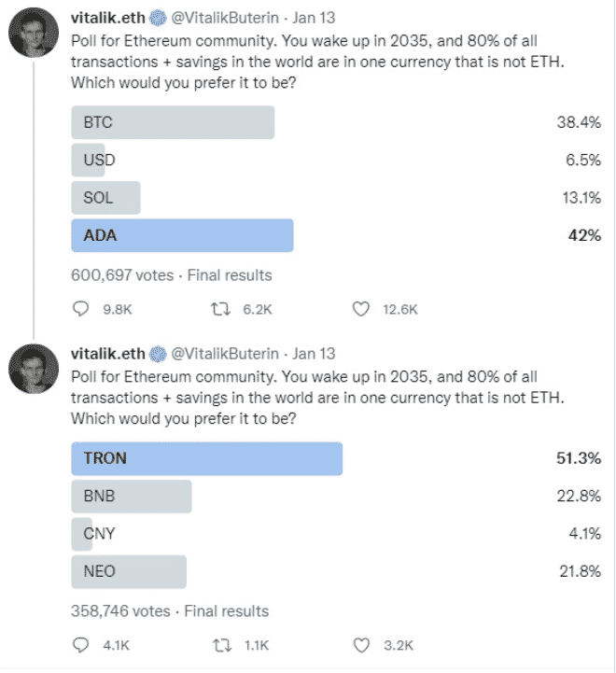Screen dimensions: 616x673
Task: Select the BNB poll result bar
Action: 132,497
